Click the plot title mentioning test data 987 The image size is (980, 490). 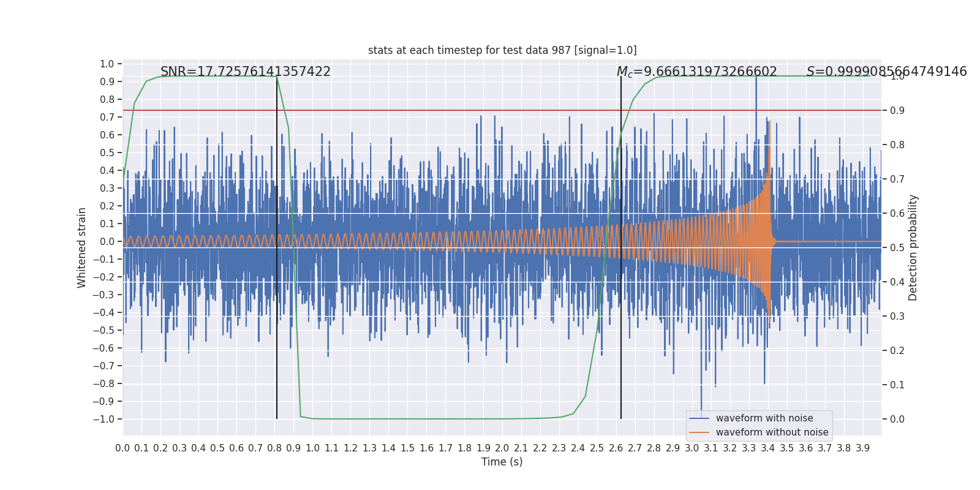coord(502,50)
